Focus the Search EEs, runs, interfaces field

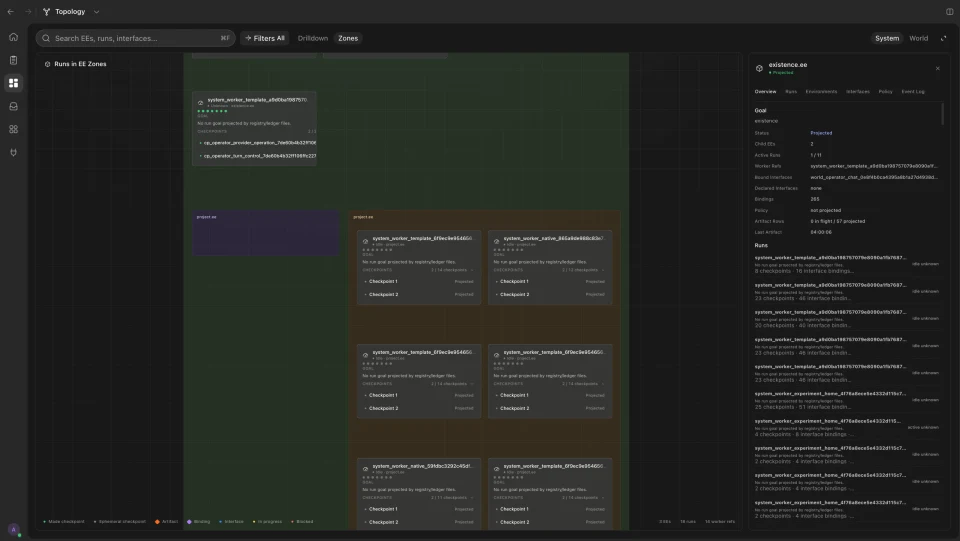(x=135, y=38)
